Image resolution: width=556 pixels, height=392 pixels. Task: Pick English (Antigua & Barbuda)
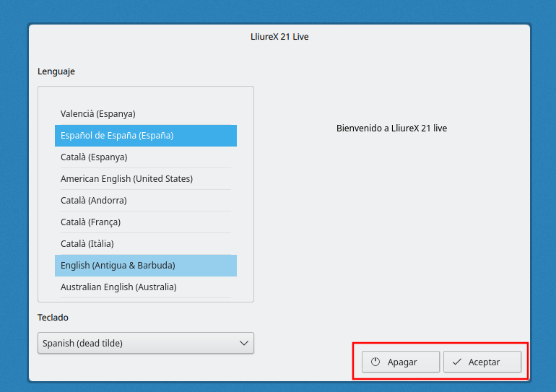118,265
